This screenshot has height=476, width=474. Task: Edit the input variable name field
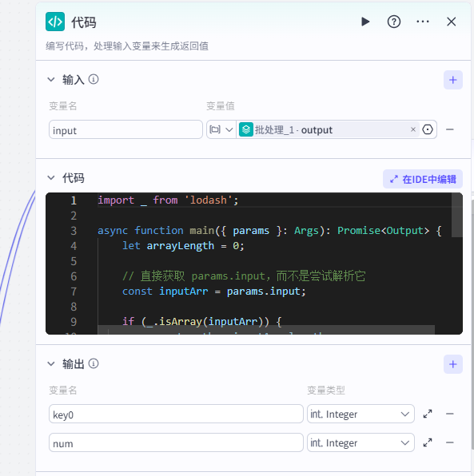tap(125, 129)
